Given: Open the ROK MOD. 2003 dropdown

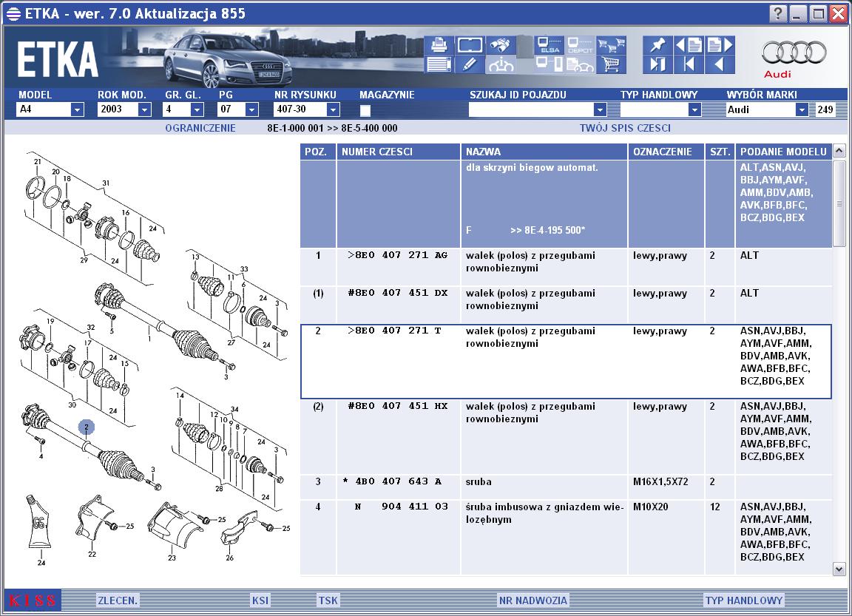Looking at the screenshot, I should pos(144,109).
